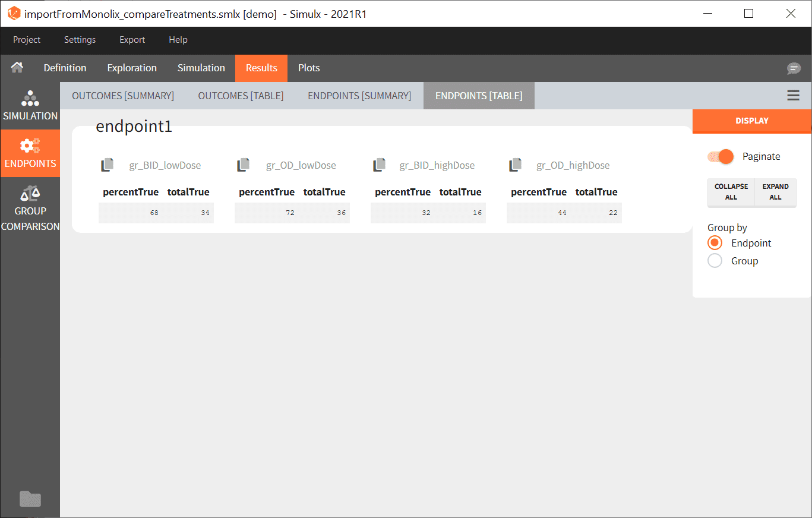The height and width of the screenshot is (518, 812).
Task: Copy the gr_OD_lowDose table
Action: coord(243,165)
